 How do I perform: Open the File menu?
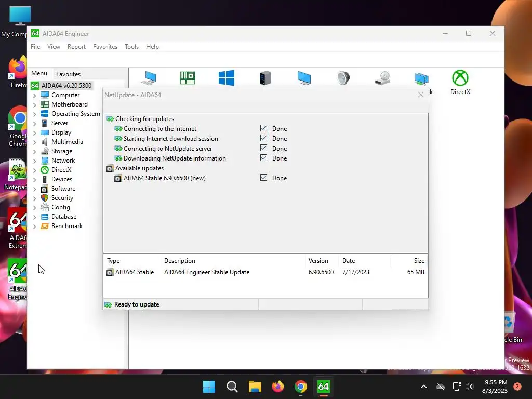(x=35, y=46)
